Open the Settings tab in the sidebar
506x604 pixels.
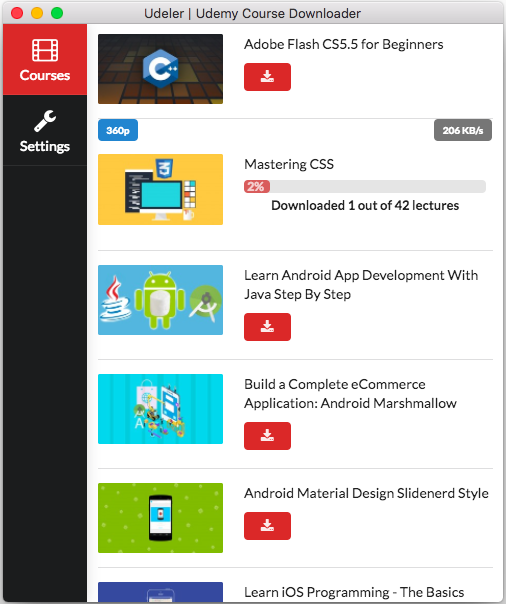click(x=45, y=131)
